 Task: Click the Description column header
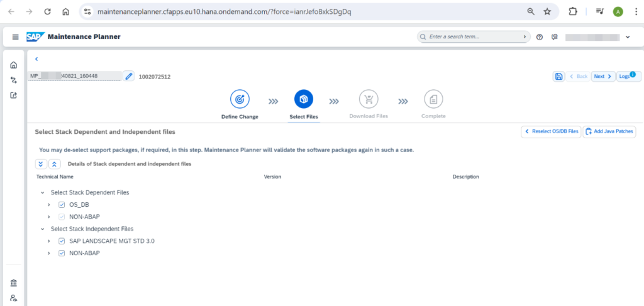pyautogui.click(x=466, y=177)
